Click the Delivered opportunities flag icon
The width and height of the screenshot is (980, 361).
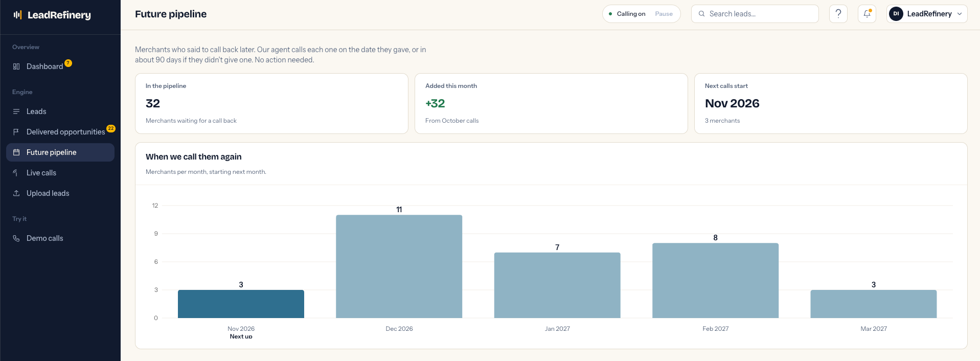(16, 132)
